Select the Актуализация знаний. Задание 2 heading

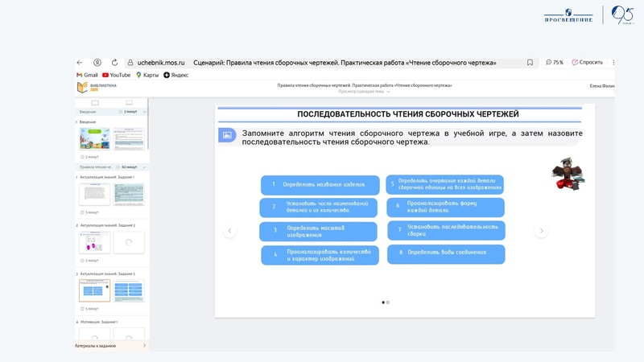[x=108, y=225]
